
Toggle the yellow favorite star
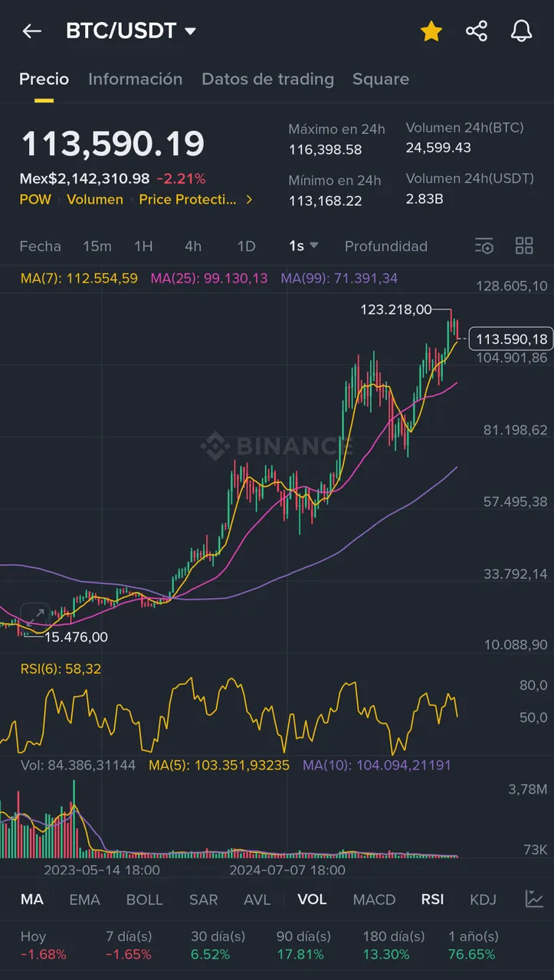tap(431, 31)
